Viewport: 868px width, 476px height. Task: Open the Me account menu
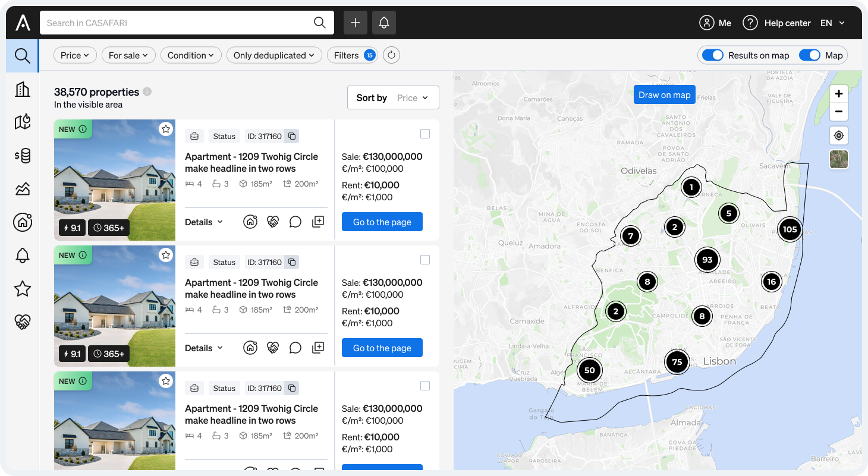[x=715, y=23]
